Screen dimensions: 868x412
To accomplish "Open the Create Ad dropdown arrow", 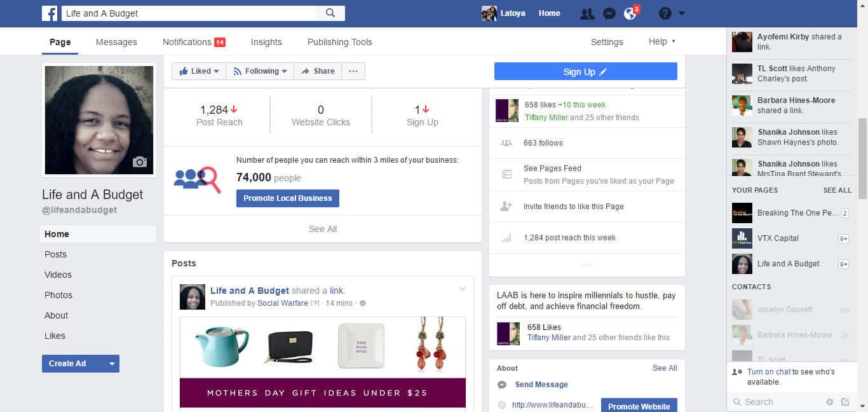I will tap(112, 364).
